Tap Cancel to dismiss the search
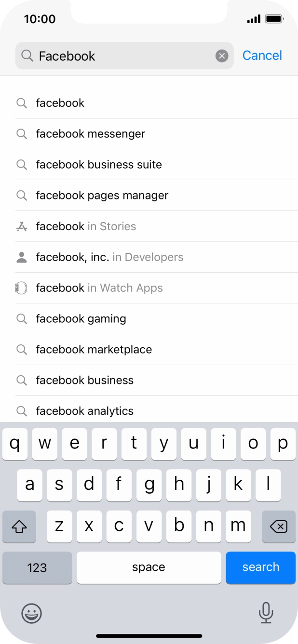The image size is (298, 644). tap(262, 55)
